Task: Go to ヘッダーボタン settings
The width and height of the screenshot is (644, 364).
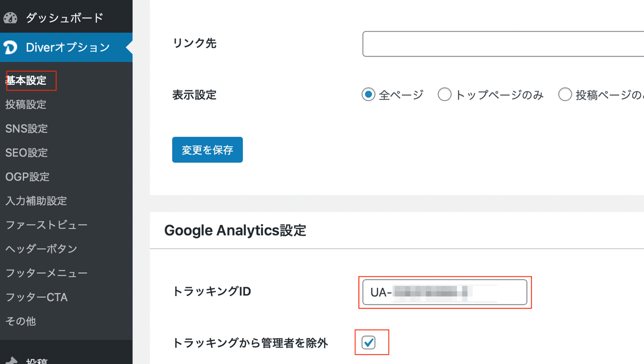Action: click(x=42, y=249)
